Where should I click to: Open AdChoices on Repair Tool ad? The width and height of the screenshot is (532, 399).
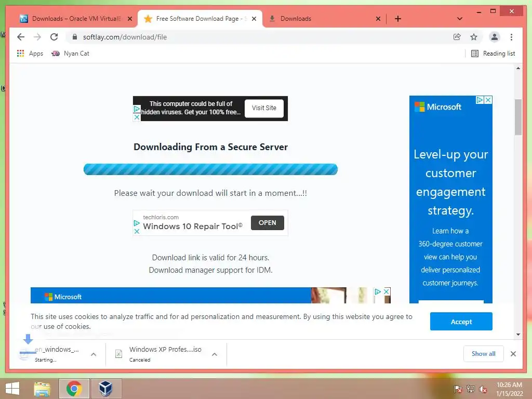[137, 223]
